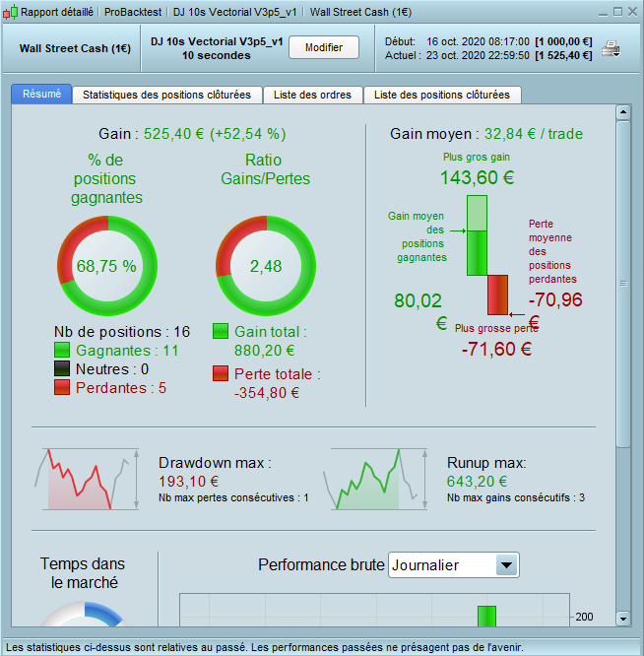Click the dropdown arrow beside Journalier
The width and height of the screenshot is (644, 656).
[x=506, y=565]
